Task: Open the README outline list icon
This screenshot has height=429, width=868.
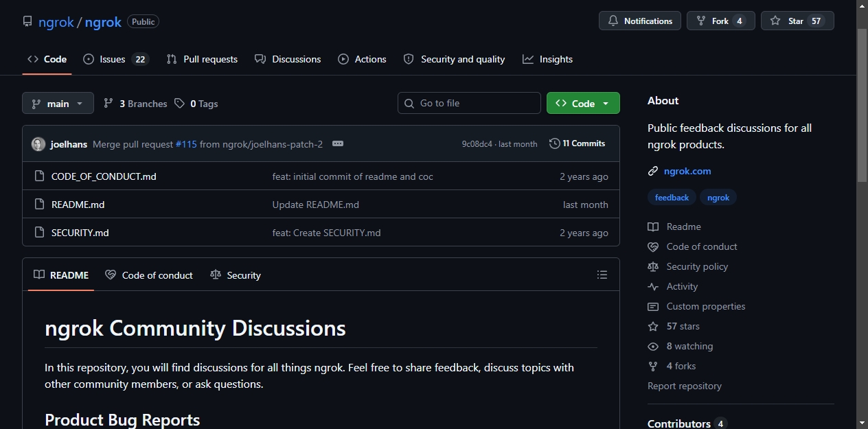Action: coord(602,275)
